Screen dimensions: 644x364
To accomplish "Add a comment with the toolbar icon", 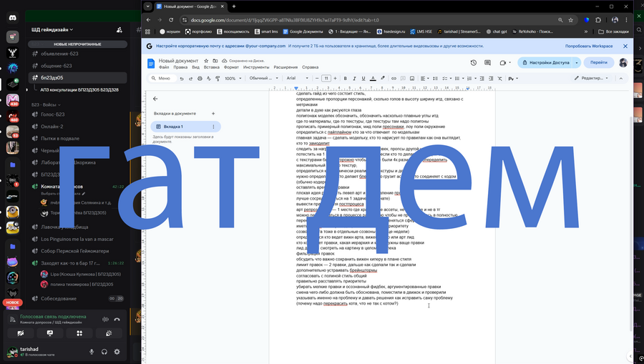I will coord(403,79).
